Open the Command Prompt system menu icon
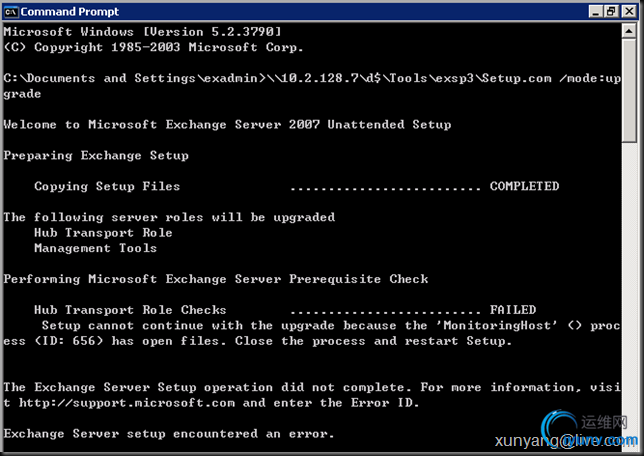This screenshot has height=456, width=644. [x=11, y=12]
